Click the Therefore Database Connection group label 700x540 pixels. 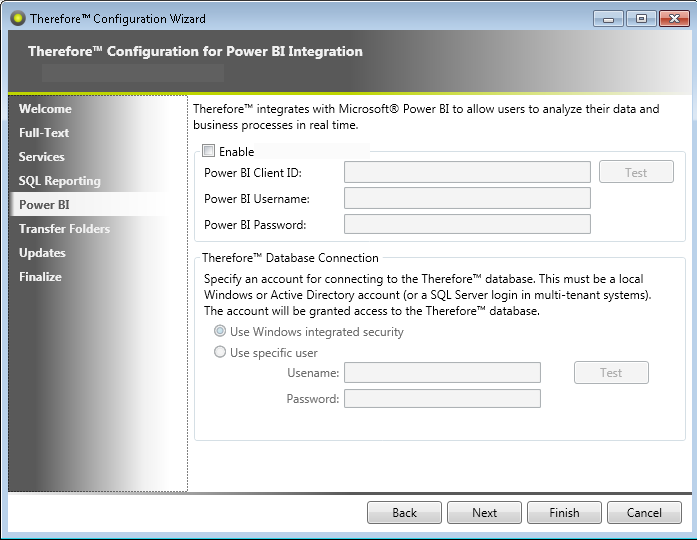(290, 258)
